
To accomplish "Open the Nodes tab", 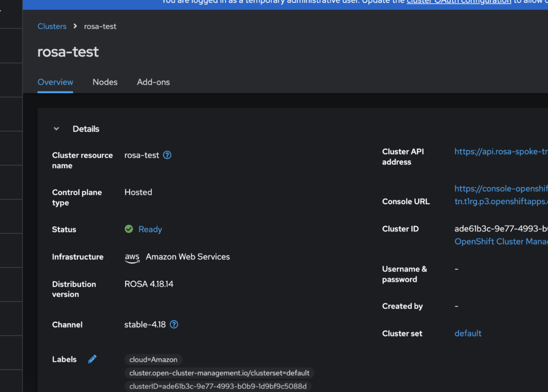I will pyautogui.click(x=105, y=82).
